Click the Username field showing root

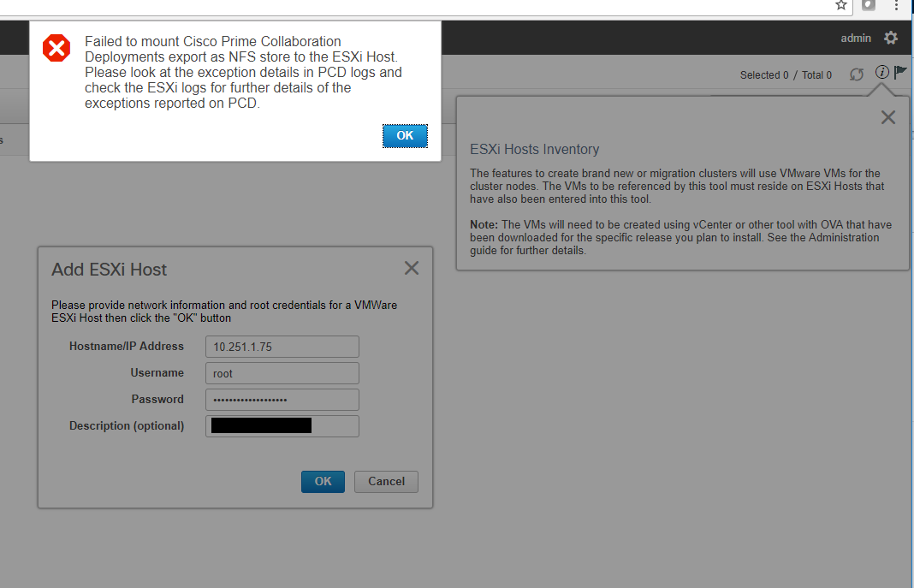click(x=282, y=372)
